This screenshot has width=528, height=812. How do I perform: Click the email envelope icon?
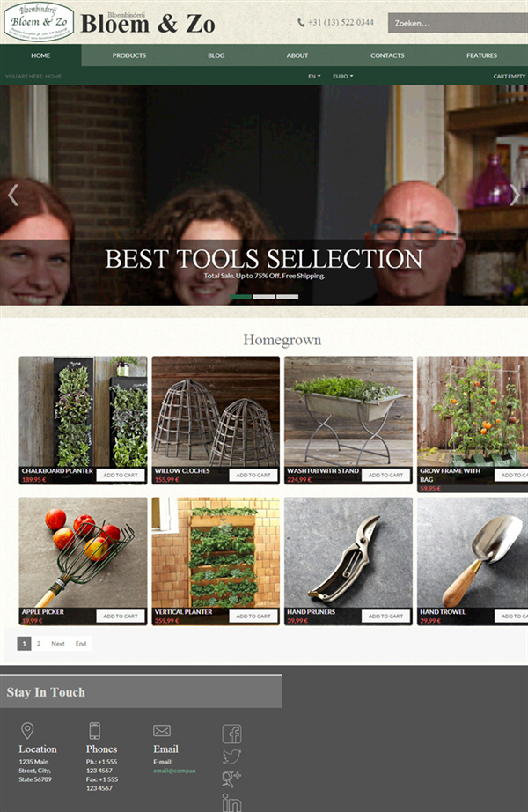162,730
